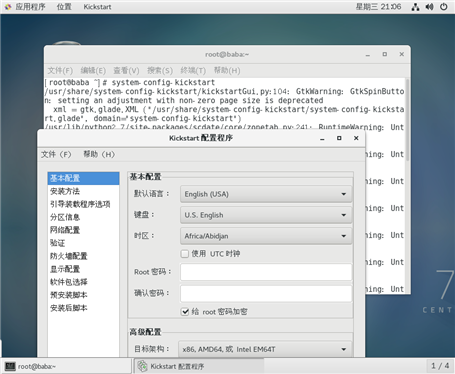This screenshot has width=455, height=374.
Task: Click the Root password input field
Action: tap(266, 272)
